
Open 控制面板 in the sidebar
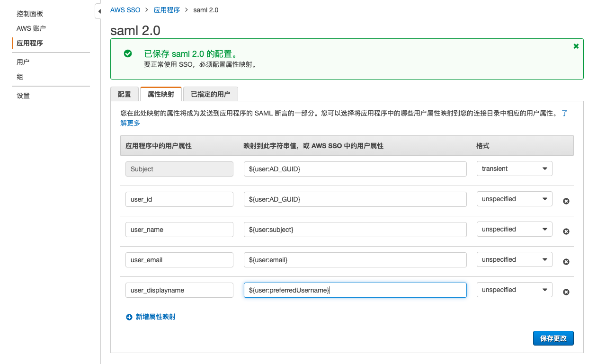(30, 14)
